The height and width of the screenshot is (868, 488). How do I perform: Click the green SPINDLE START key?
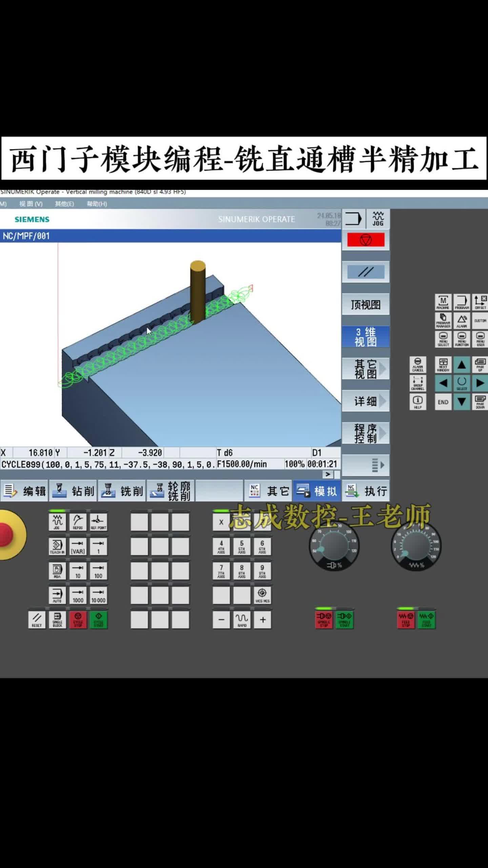pos(345,619)
